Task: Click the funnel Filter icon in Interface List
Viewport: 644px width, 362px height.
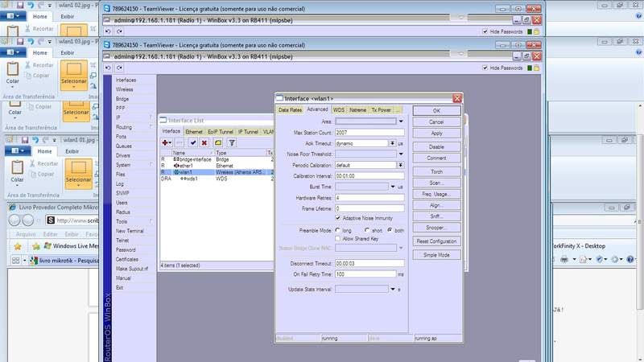Action: [232, 143]
